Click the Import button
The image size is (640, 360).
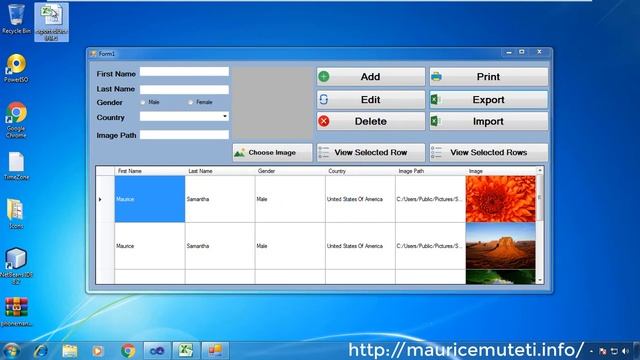(489, 121)
